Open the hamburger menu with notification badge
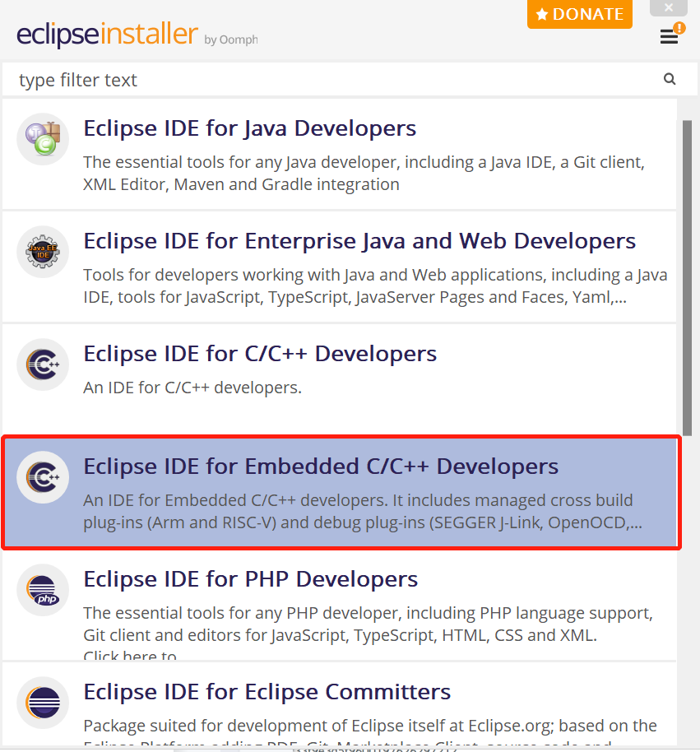 (670, 37)
